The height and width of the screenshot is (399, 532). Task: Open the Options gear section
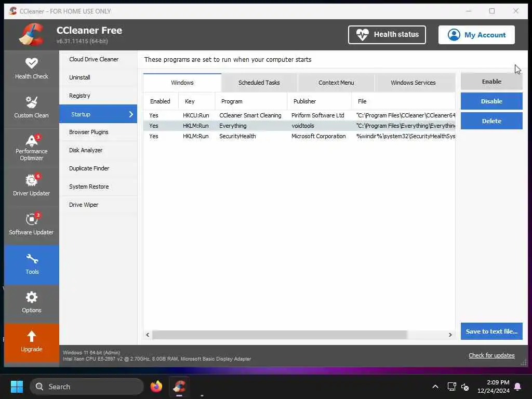coord(32,302)
